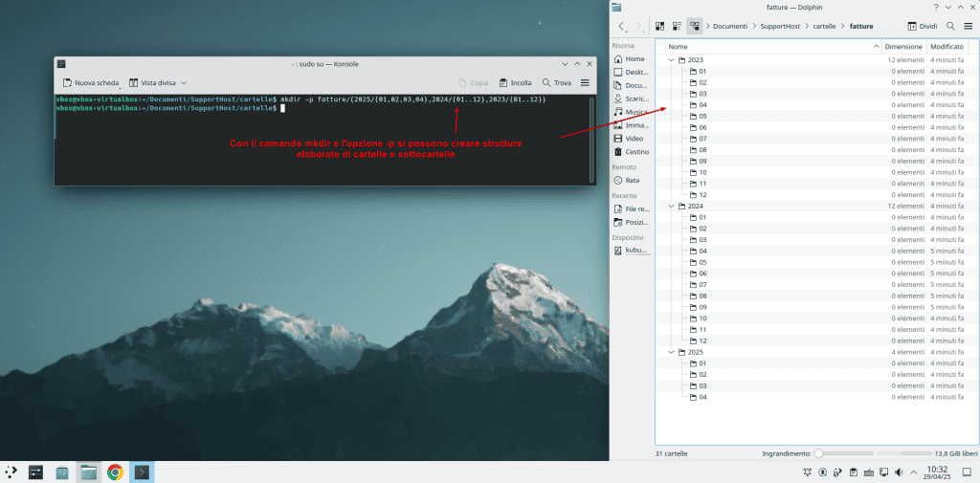Launch Chrome from the taskbar
The image size is (980, 483).
point(115,472)
